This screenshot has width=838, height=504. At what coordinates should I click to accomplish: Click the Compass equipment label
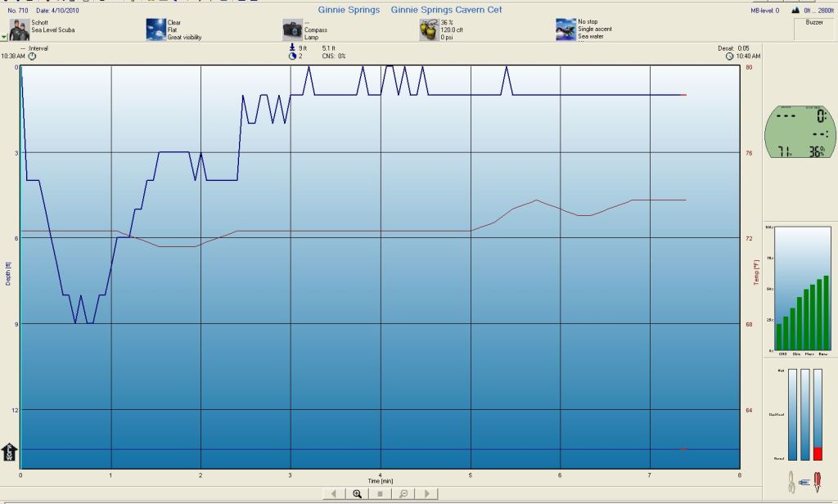[x=316, y=30]
